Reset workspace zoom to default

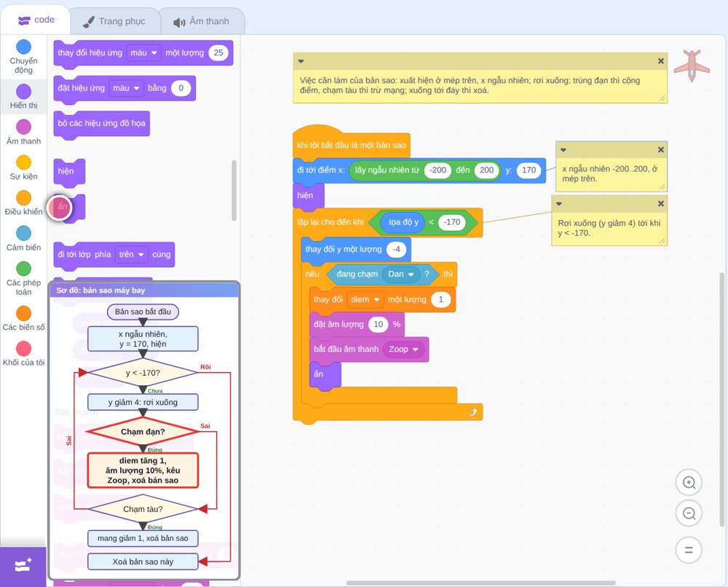pyautogui.click(x=689, y=551)
